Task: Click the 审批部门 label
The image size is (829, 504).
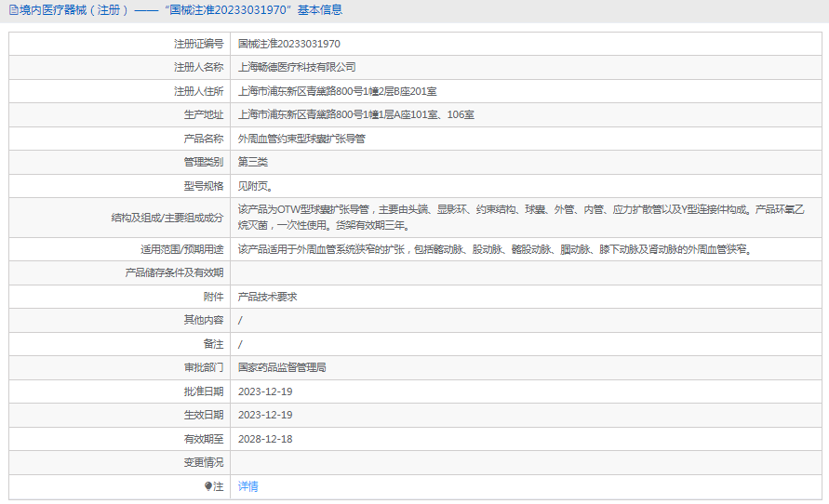Action: tap(204, 367)
